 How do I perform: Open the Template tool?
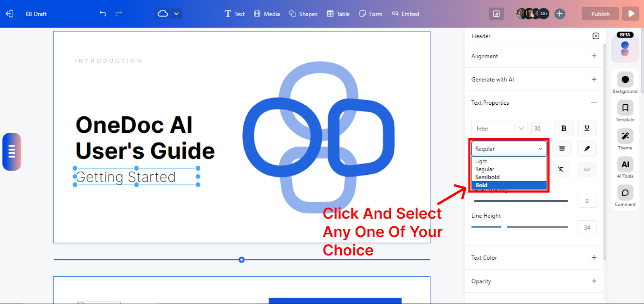click(625, 111)
